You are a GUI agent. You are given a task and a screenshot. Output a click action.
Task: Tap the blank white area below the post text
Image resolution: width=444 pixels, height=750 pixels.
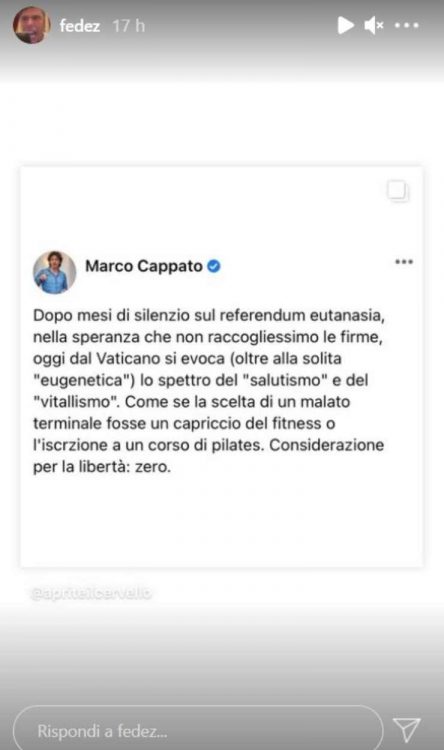pos(222,521)
